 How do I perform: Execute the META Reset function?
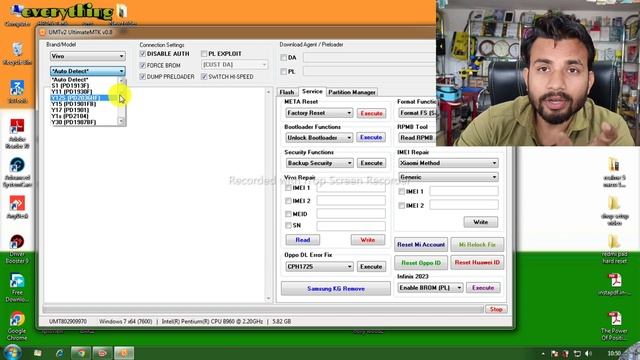371,113
